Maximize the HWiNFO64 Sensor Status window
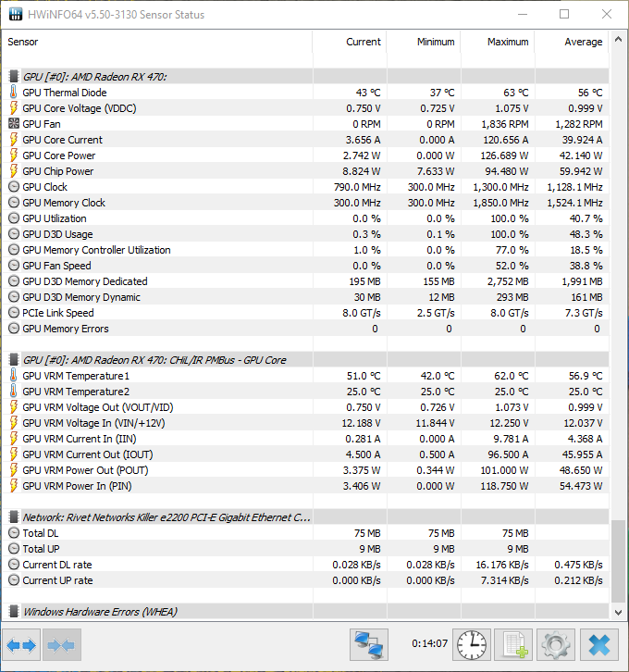 tap(564, 14)
